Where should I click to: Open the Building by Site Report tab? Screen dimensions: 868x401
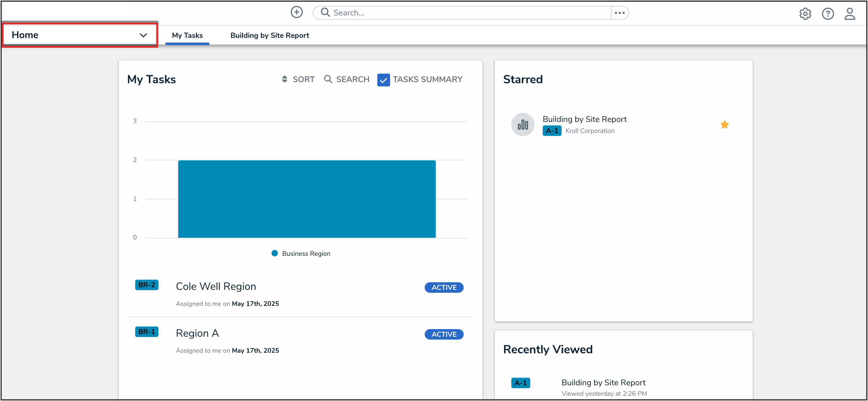[269, 36]
